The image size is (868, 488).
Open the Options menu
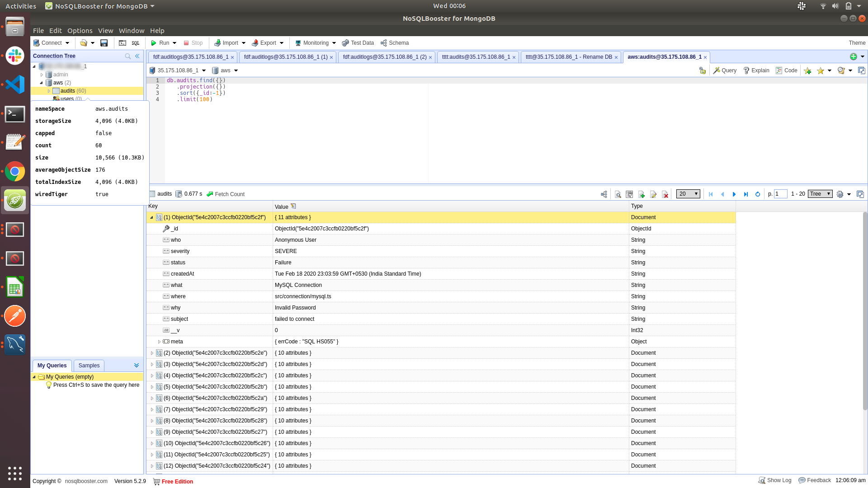pos(80,31)
